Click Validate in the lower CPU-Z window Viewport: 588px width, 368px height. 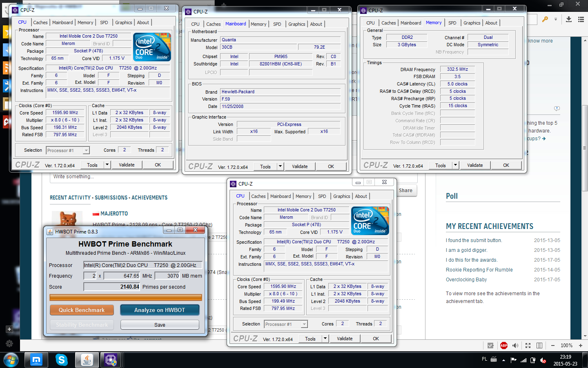pyautogui.click(x=345, y=339)
